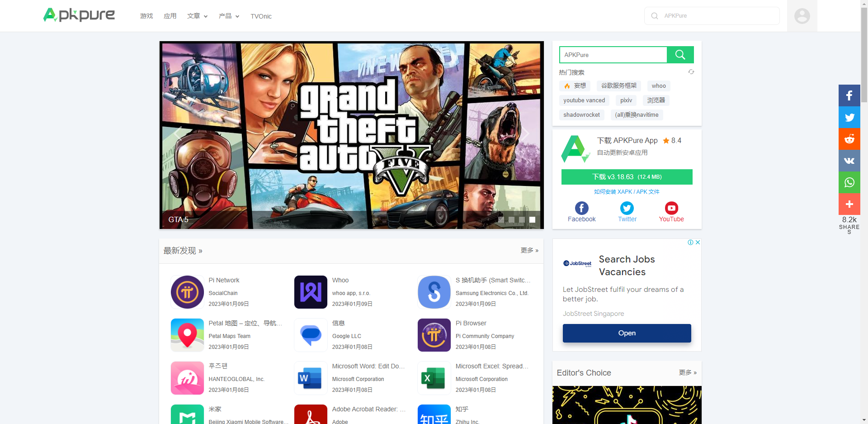
Task: Close the JobStreet ad X icon
Action: (x=698, y=243)
